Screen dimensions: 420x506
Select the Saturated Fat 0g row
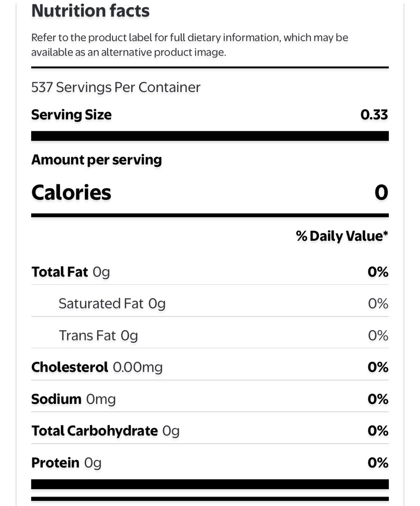[x=210, y=304]
